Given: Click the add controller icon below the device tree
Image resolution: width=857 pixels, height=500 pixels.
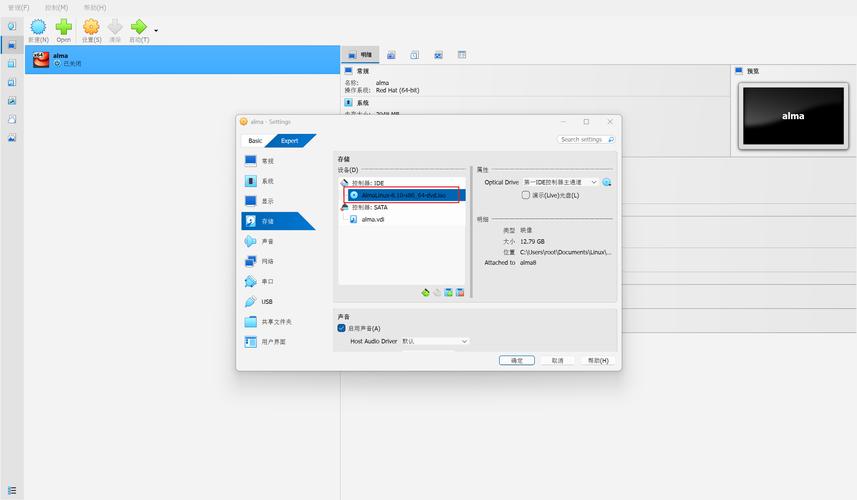Looking at the screenshot, I should pos(425,292).
